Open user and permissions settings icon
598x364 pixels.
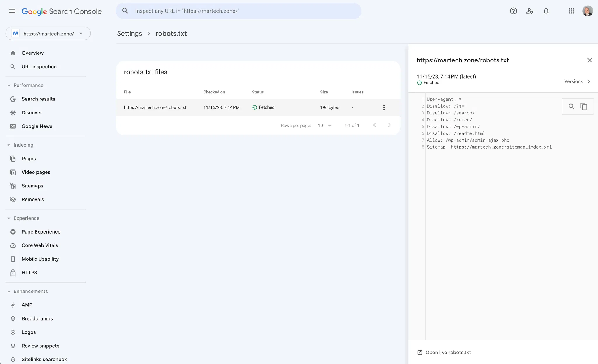coord(530,11)
